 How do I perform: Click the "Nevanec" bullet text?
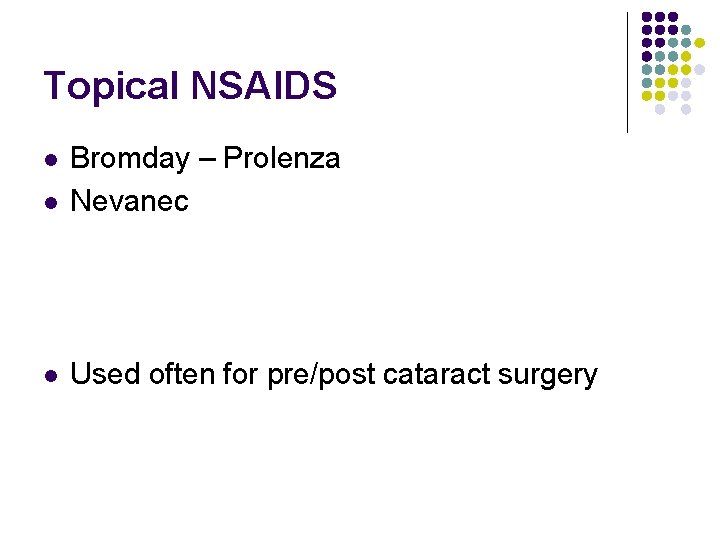[130, 201]
